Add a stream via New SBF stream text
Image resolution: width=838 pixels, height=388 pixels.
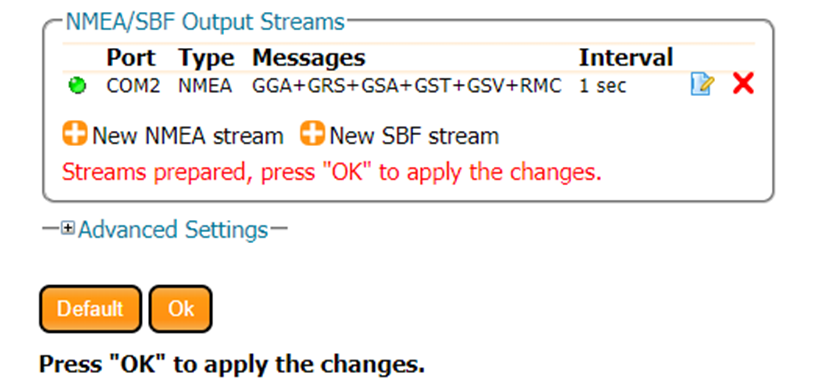[x=414, y=136]
